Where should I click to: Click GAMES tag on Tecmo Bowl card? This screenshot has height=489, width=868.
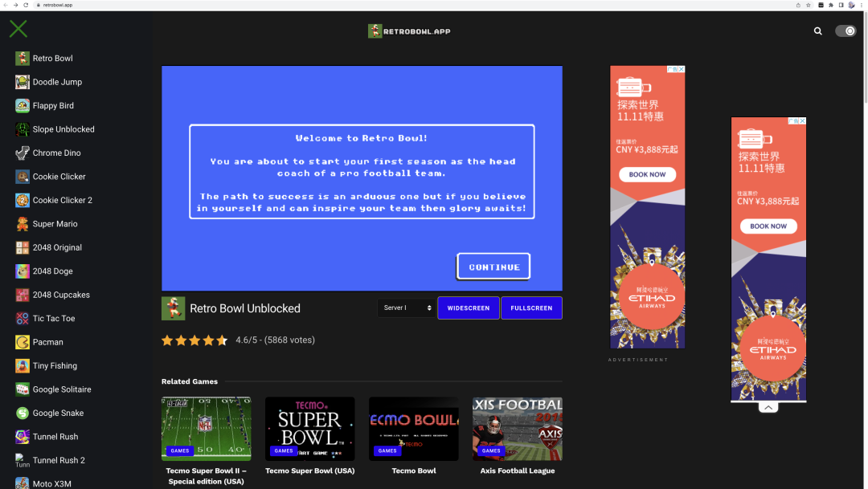[x=387, y=450]
